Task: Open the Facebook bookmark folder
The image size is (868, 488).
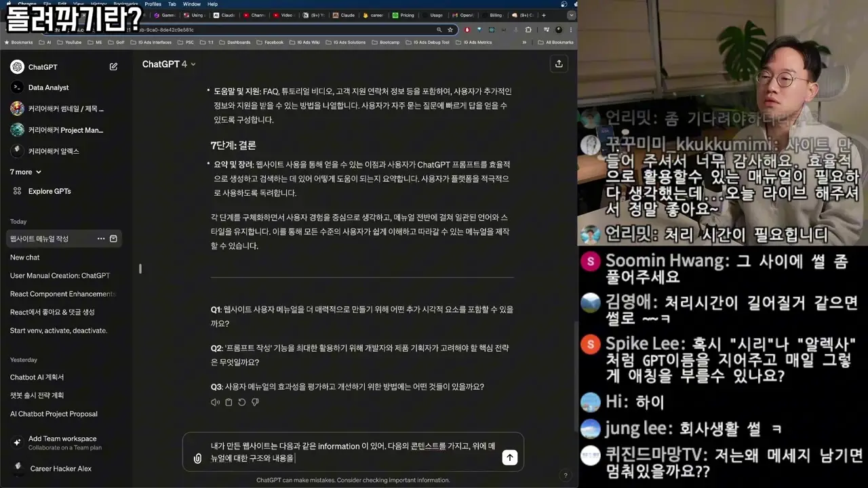Action: 270,42
